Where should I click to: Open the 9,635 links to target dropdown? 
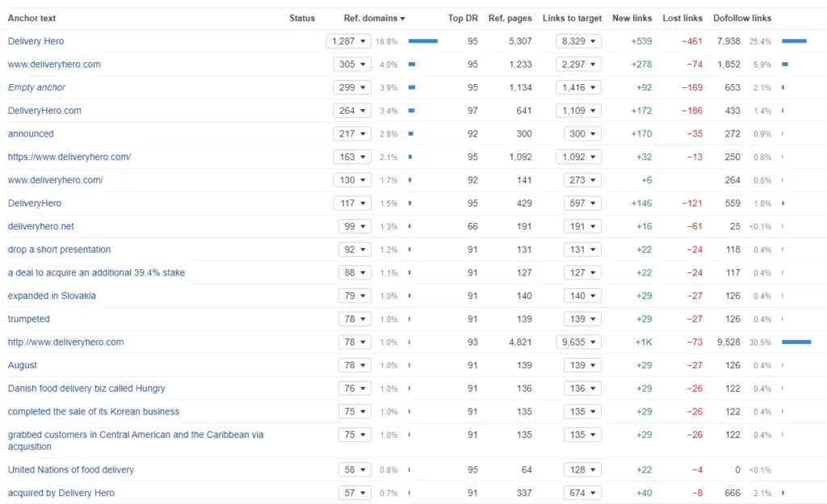click(578, 342)
